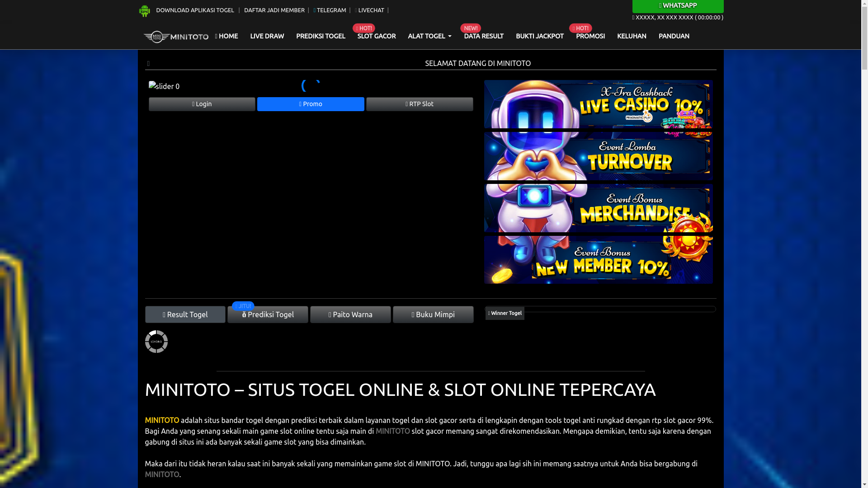Click the grey MINITOTO link before slot gacor
This screenshot has height=488, width=868.
pos(393,431)
